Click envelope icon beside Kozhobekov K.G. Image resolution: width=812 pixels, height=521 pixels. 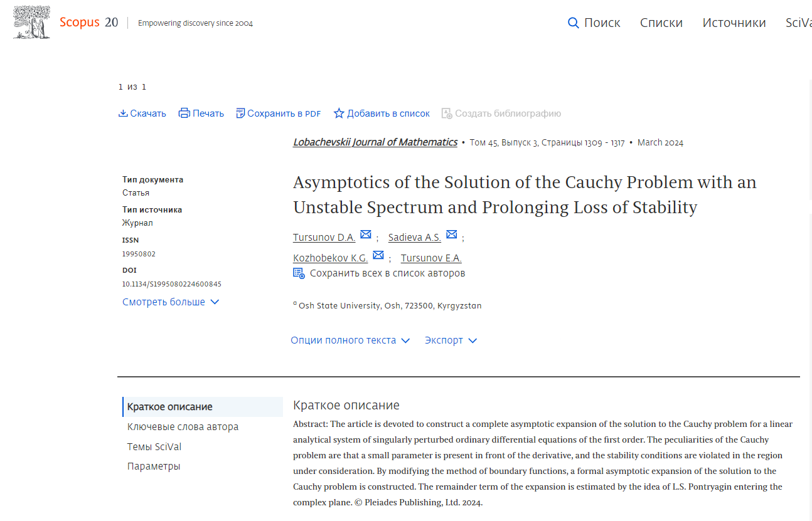[378, 255]
